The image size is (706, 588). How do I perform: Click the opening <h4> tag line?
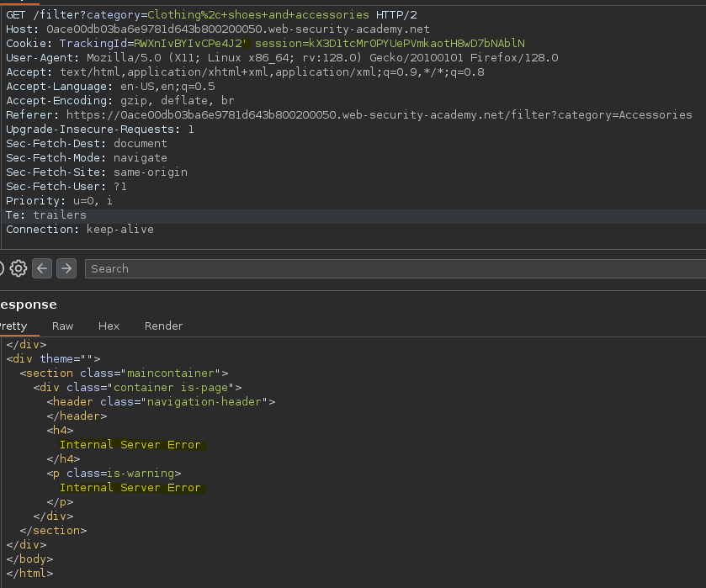pyautogui.click(x=60, y=431)
